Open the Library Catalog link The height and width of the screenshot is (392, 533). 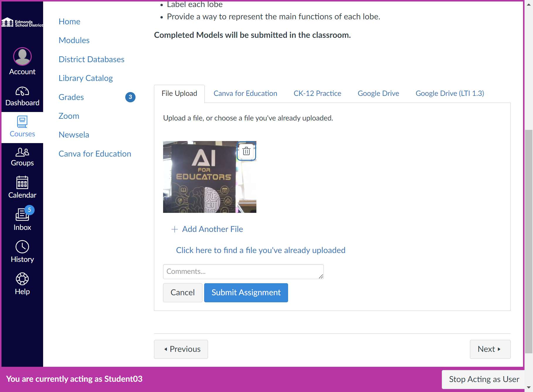point(86,78)
